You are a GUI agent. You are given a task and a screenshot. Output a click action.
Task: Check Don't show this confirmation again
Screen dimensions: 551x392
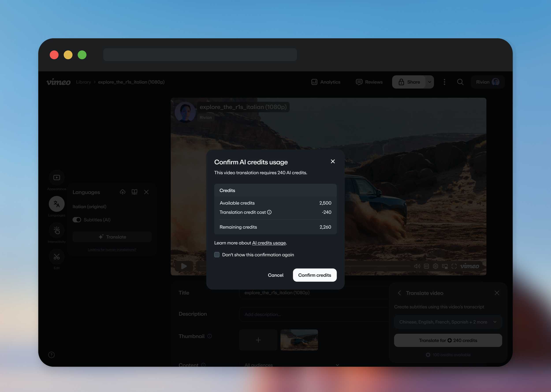tap(217, 255)
